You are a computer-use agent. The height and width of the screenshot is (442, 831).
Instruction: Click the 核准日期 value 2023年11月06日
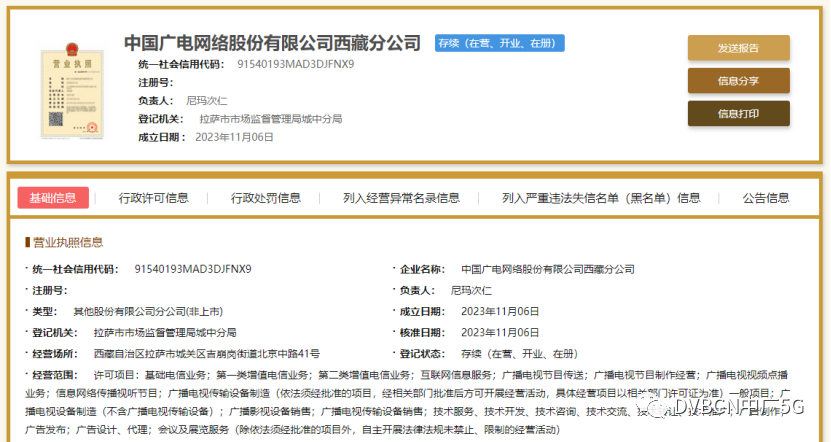pos(500,333)
